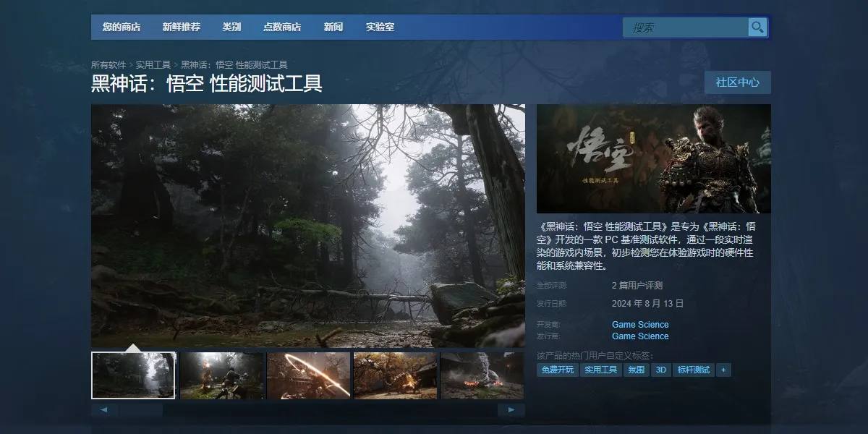Select third thumbnail with glowing ring
The height and width of the screenshot is (434, 868).
(309, 375)
